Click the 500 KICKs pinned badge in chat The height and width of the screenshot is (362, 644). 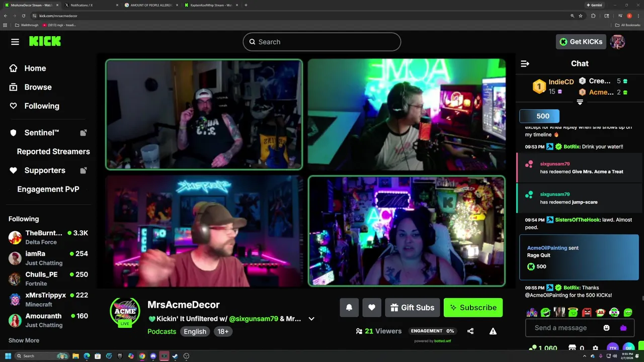coord(539,116)
